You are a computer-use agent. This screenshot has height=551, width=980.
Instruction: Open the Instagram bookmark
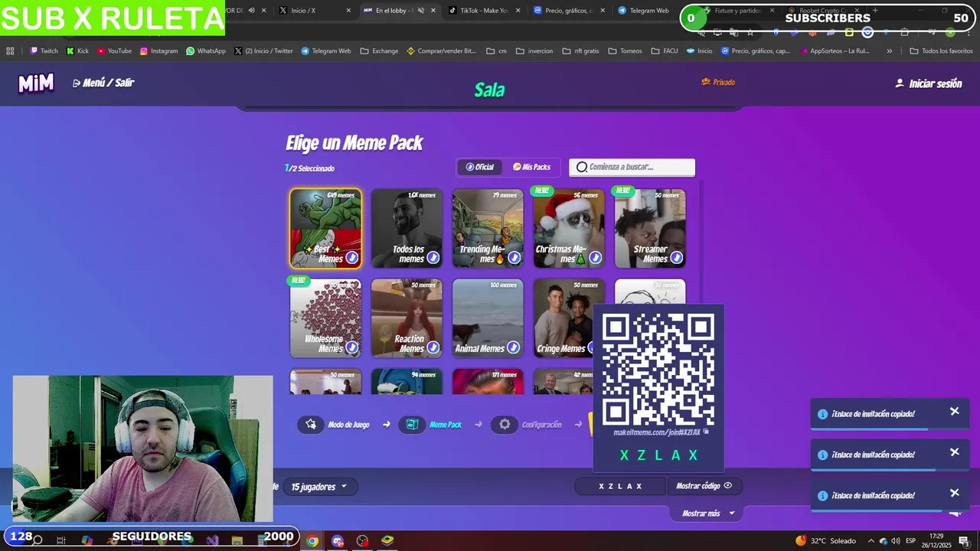tap(158, 51)
